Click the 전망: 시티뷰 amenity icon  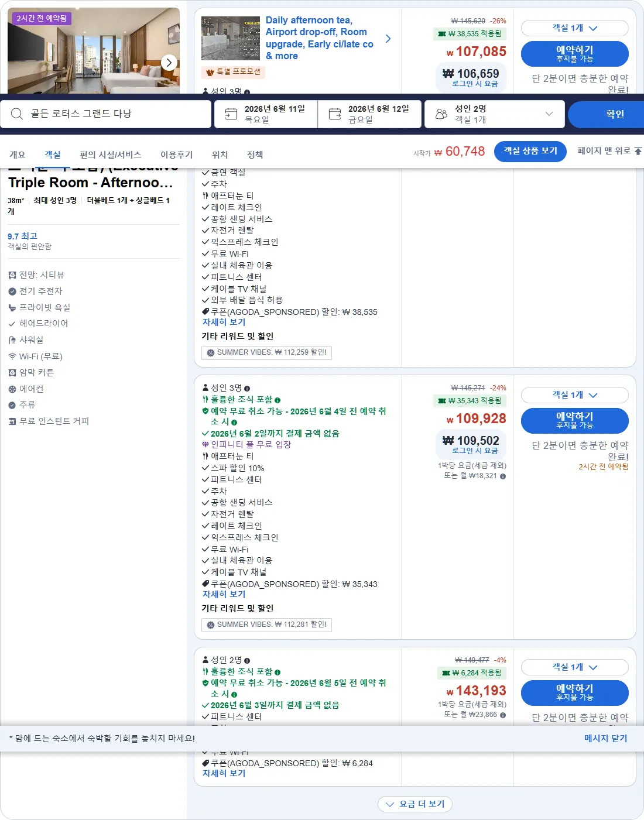click(12, 275)
